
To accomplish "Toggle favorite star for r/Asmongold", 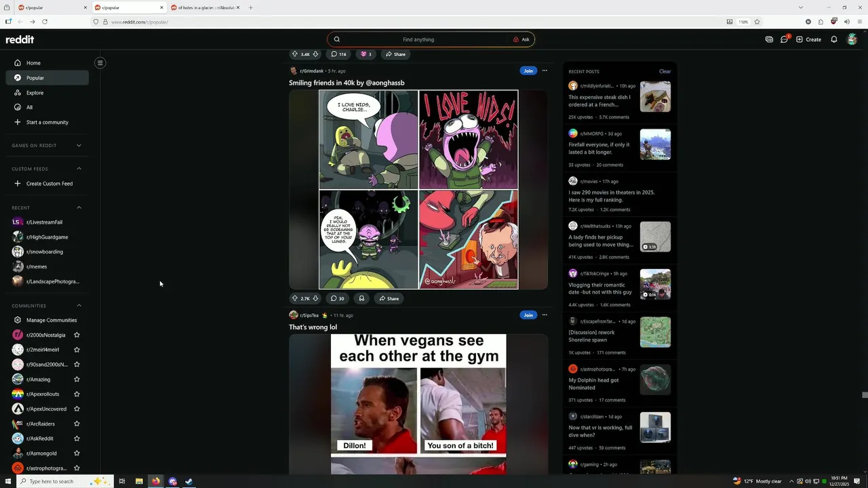I will 77,453.
